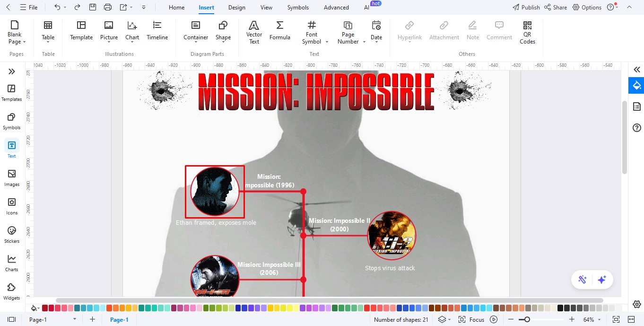Image resolution: width=644 pixels, height=326 pixels.
Task: Open the page properties panel icon
Action: tap(636, 106)
